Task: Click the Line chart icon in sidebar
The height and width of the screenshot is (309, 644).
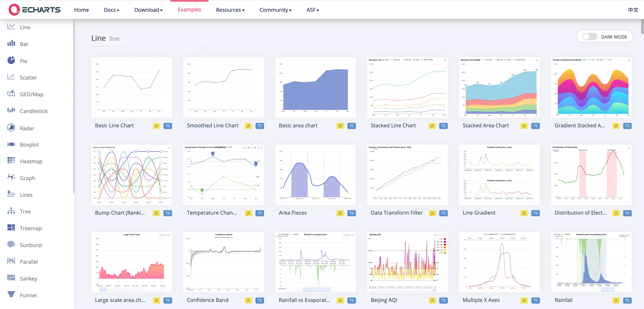Action: click(x=11, y=26)
